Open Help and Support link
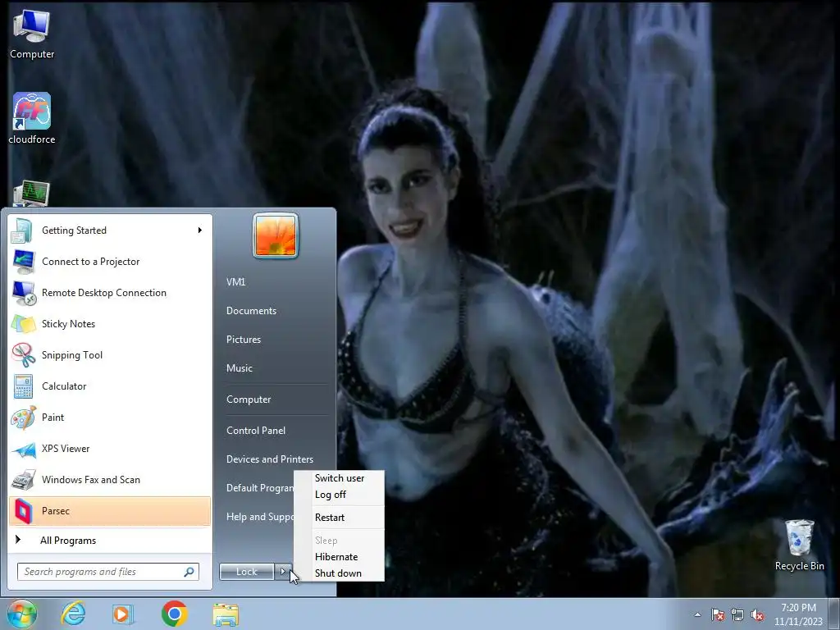Screen dimensions: 840x630 [260, 517]
